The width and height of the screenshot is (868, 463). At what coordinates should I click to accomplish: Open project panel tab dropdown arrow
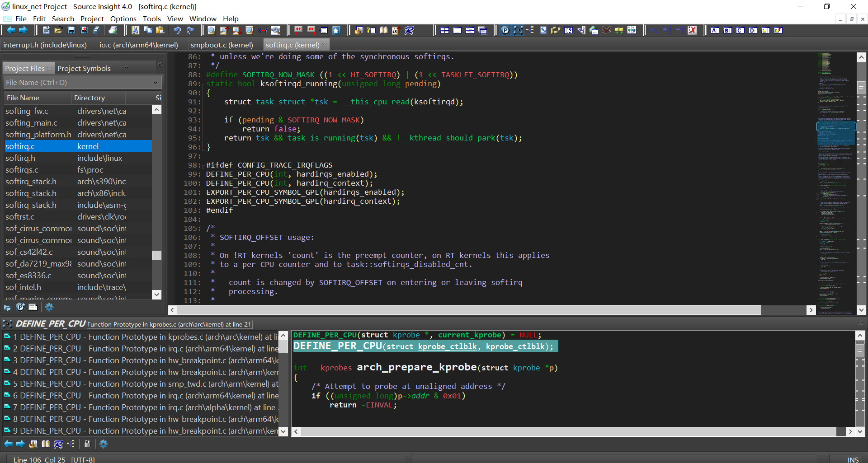(127, 68)
